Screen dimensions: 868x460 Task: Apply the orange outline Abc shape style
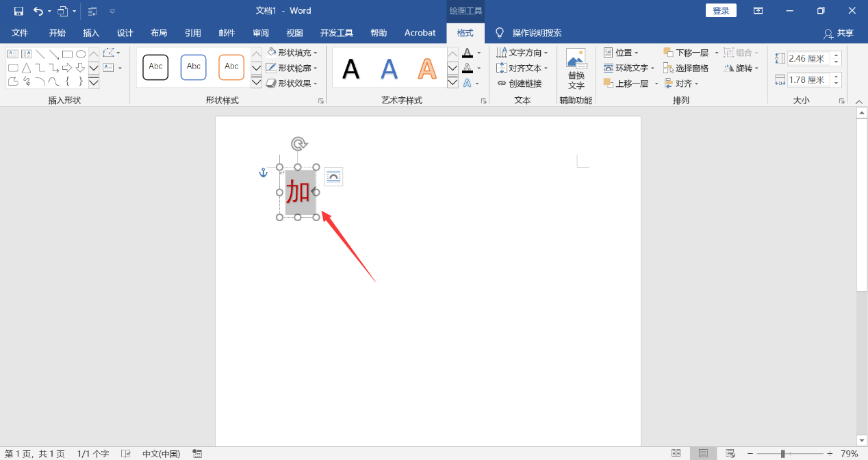tap(231, 67)
